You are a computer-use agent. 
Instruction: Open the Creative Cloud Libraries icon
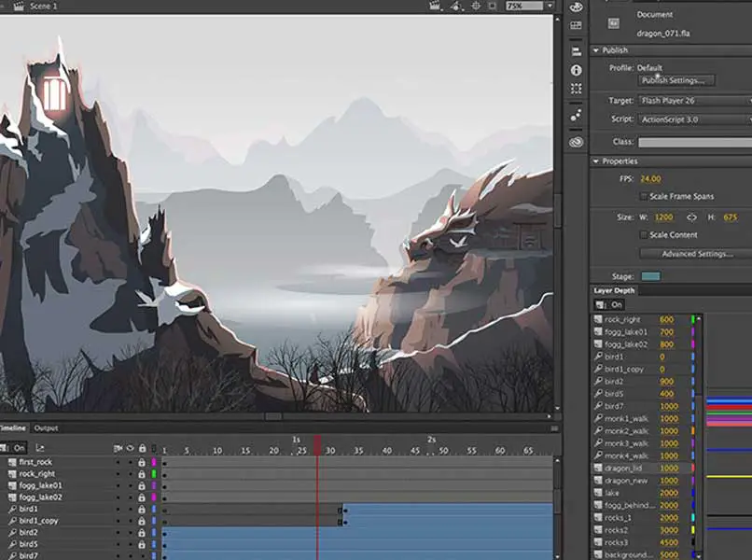pos(576,142)
